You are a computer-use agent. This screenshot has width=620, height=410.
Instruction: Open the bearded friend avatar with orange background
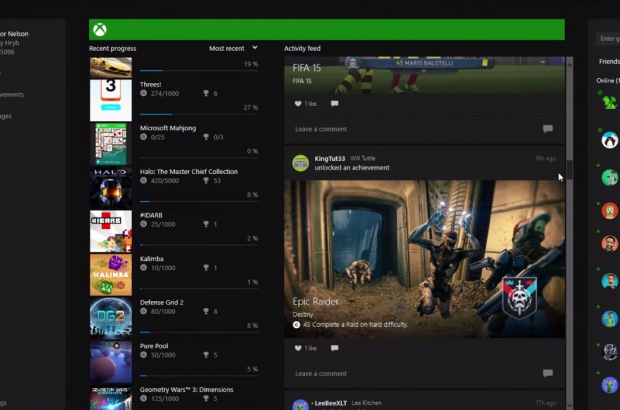pos(609,243)
